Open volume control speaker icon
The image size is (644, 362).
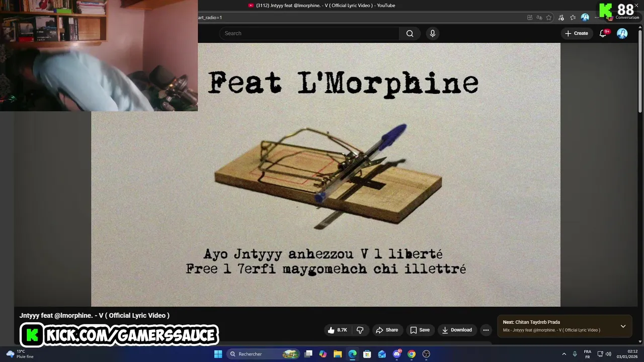(608, 354)
